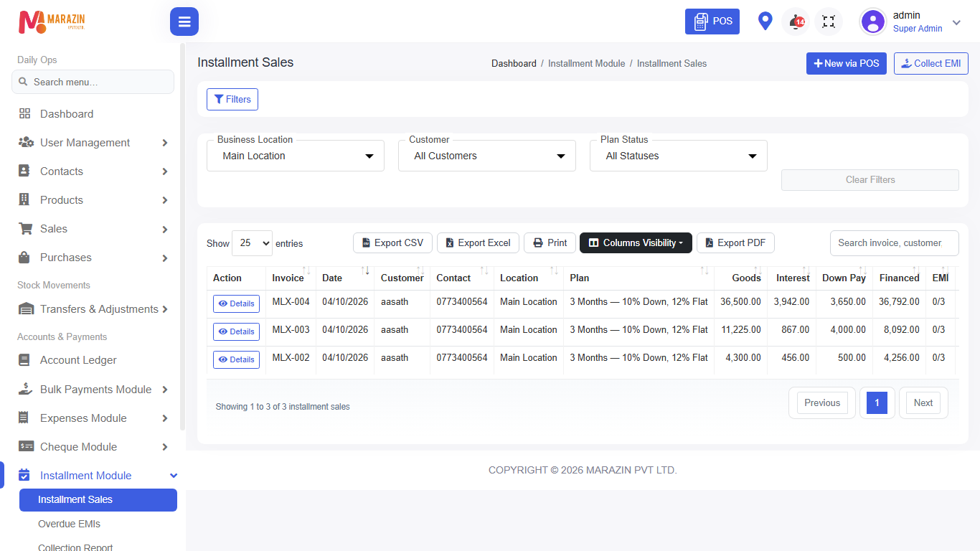View Details for invoice MLX-002
The width and height of the screenshot is (980, 551).
pos(236,360)
